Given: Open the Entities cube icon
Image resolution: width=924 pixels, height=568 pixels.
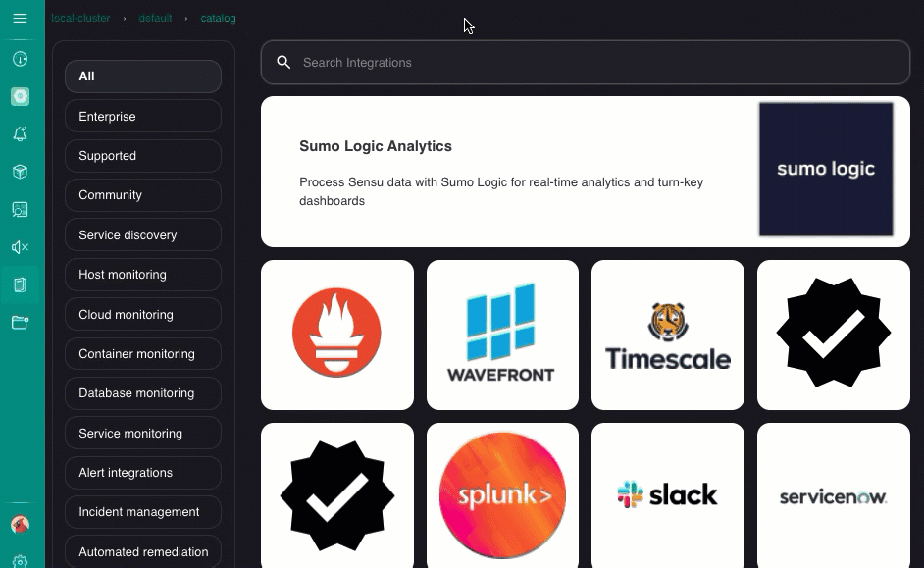Looking at the screenshot, I should click(x=20, y=172).
